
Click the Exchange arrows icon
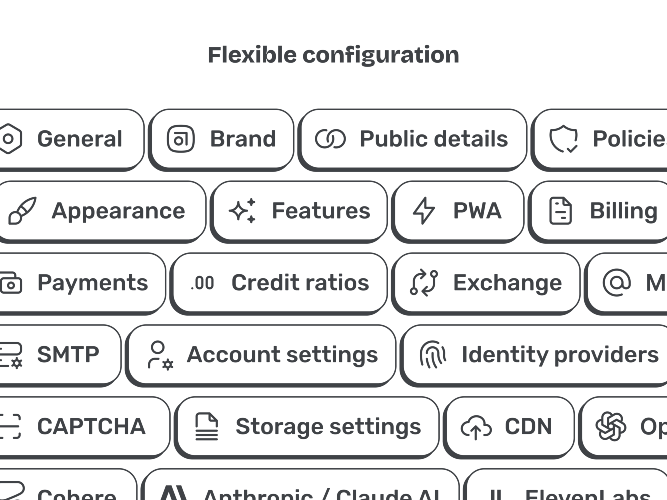point(424,283)
